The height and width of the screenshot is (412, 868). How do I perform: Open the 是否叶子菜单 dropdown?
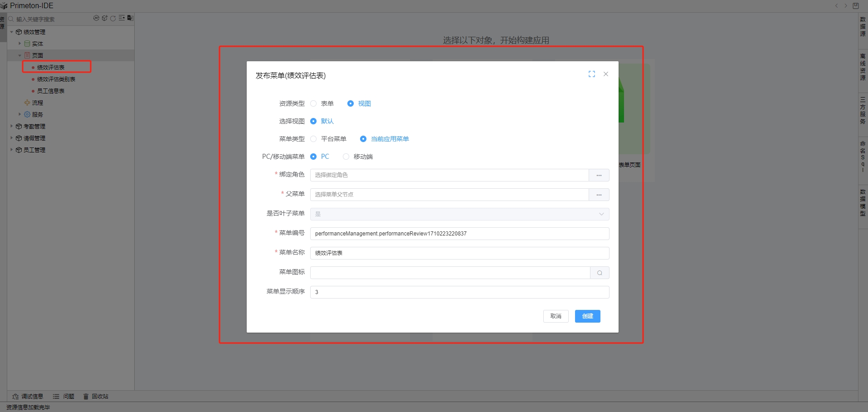coord(459,214)
